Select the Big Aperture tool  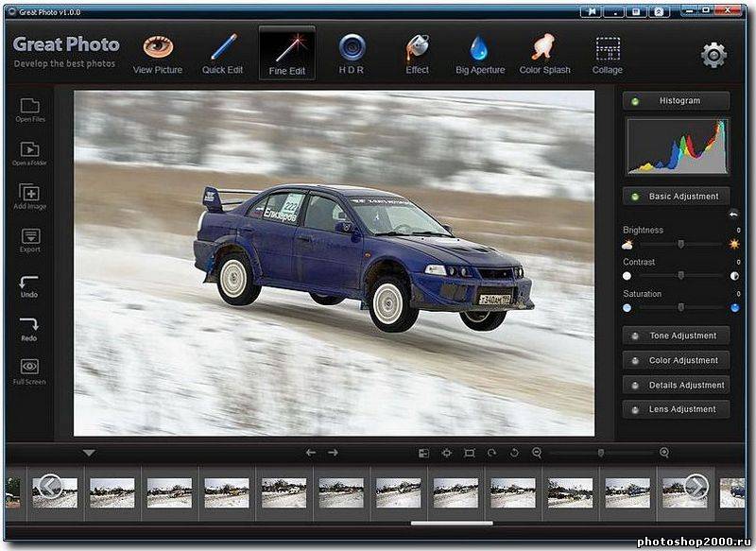[480, 53]
